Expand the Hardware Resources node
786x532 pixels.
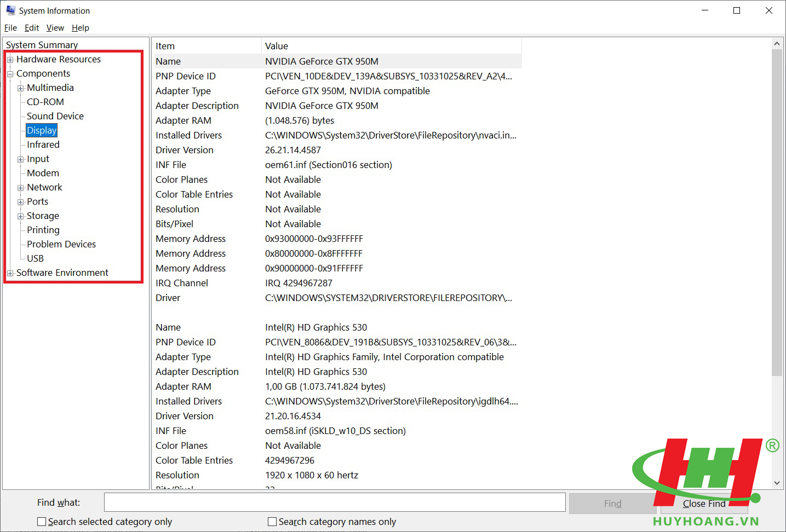click(10, 60)
